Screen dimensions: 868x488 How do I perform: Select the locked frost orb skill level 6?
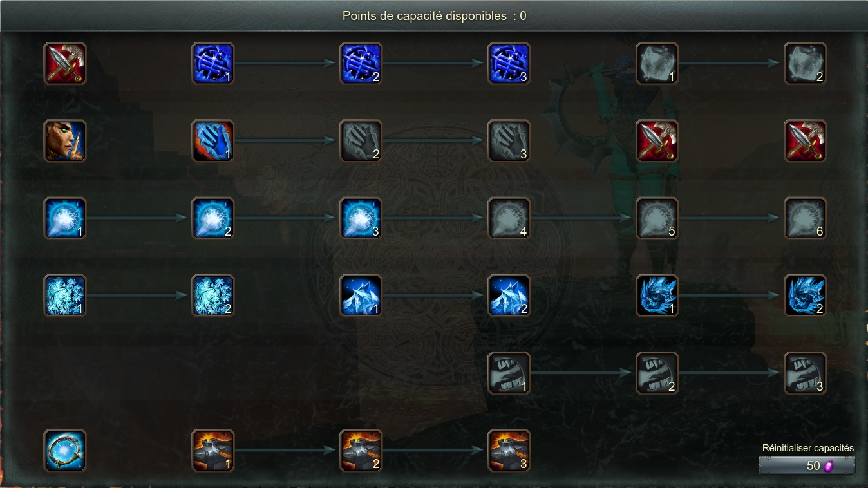tap(806, 218)
